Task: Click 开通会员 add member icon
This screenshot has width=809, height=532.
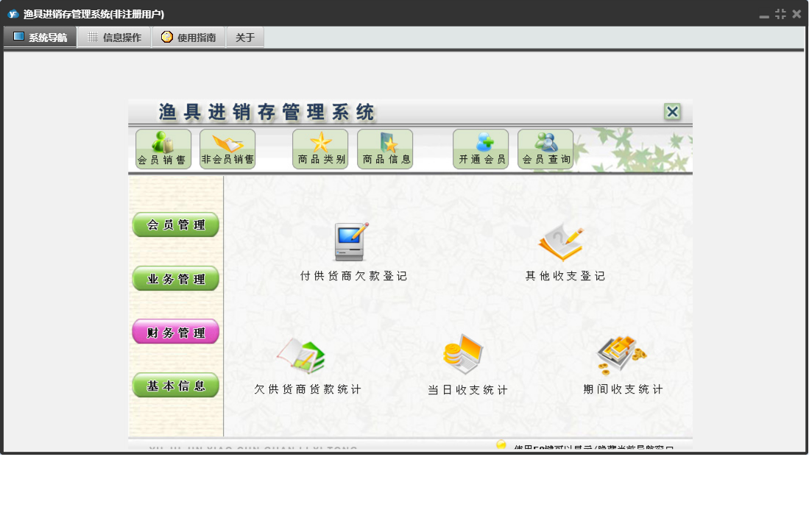Action: [481, 149]
